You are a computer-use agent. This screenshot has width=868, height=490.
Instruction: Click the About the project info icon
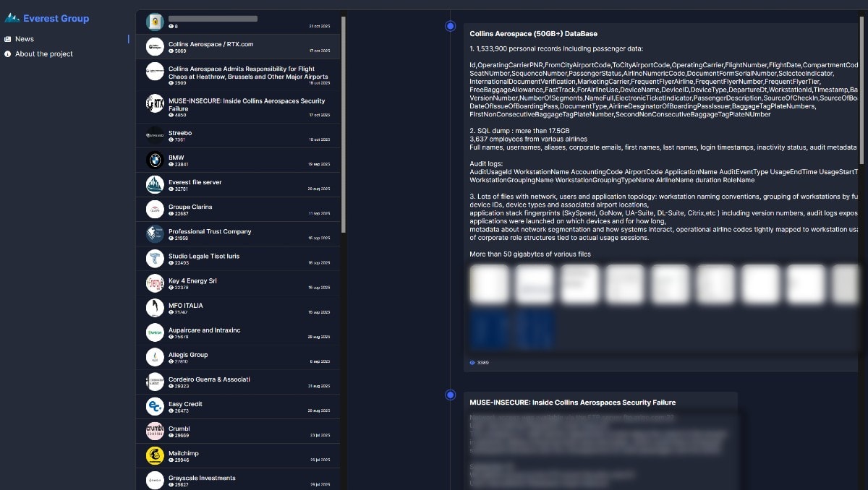tap(8, 54)
